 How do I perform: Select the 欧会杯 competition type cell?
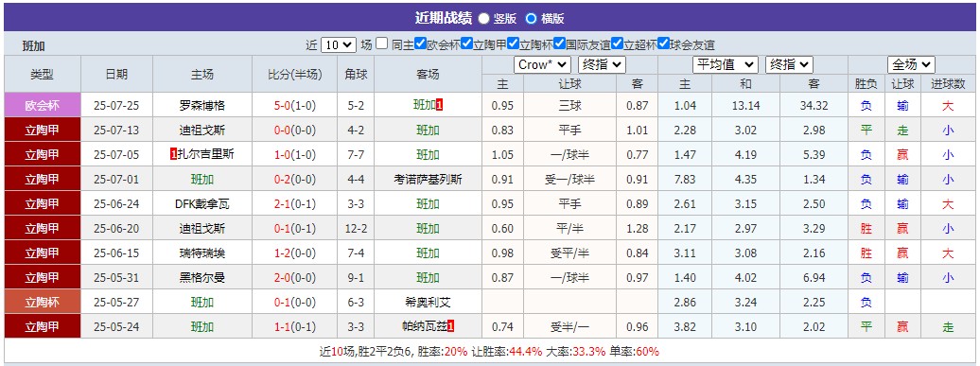(x=43, y=106)
